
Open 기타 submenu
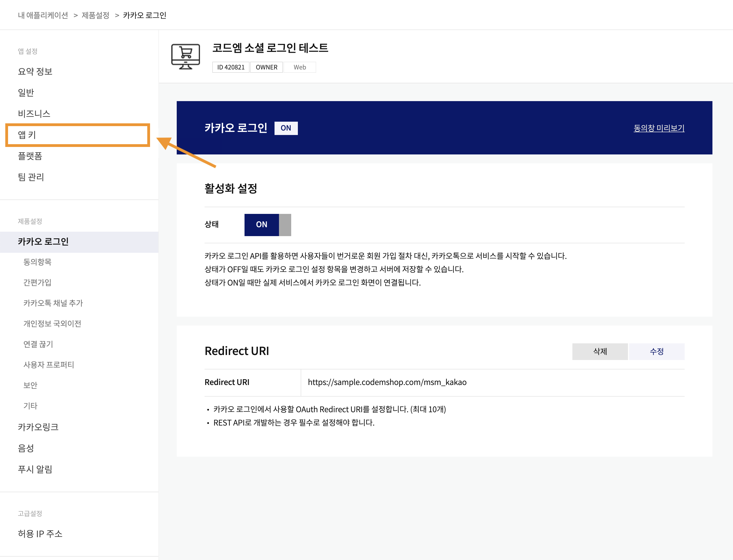(30, 406)
